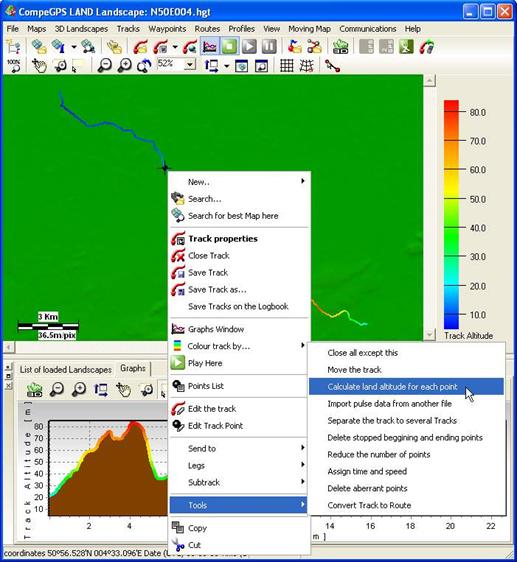This screenshot has width=517, height=562.
Task: Click the graph panel 3D landscape icon
Action: [34, 389]
